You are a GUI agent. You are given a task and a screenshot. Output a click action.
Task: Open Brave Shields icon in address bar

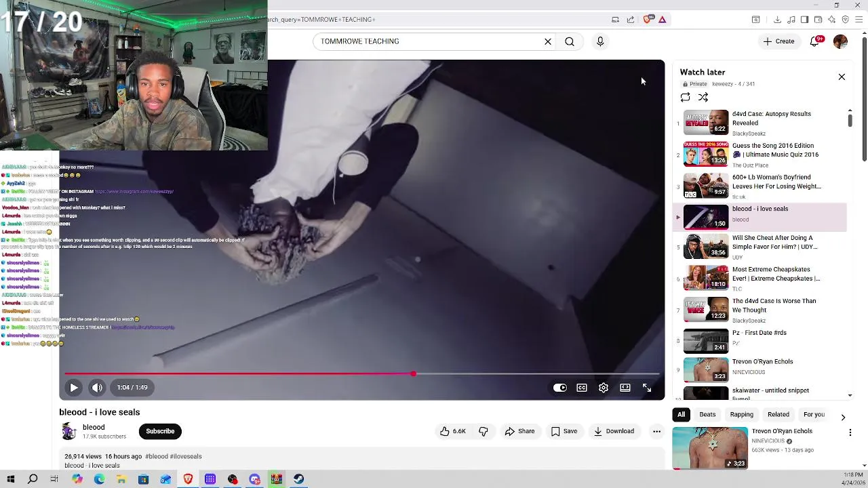click(647, 20)
